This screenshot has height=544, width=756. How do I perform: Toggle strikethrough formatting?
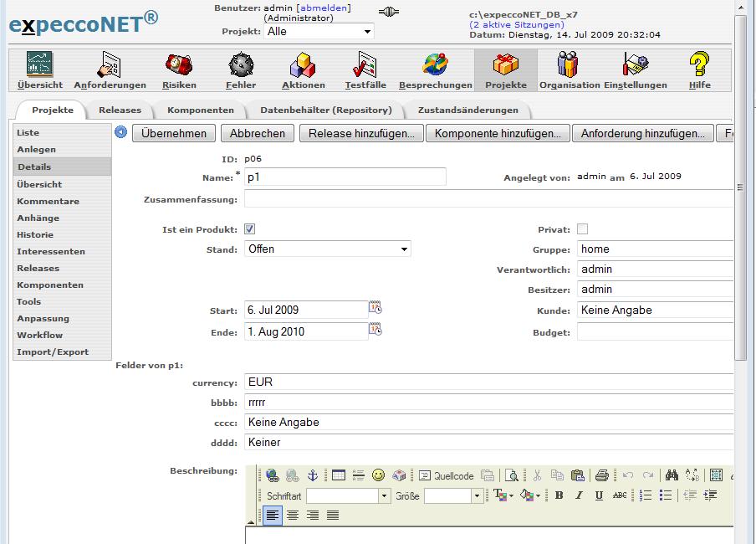620,495
